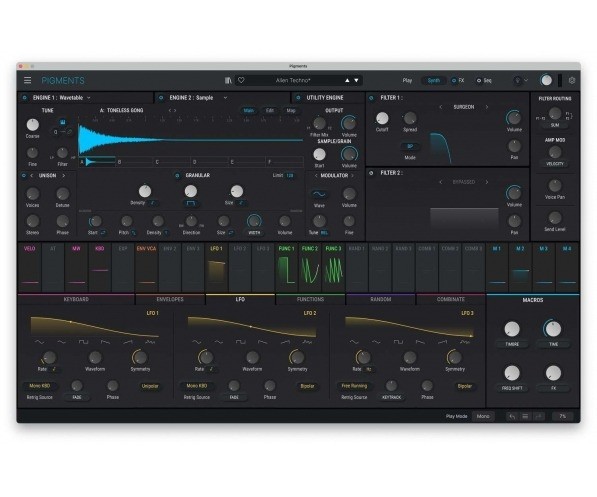The image size is (597, 497).
Task: Favorite the preset with the heart icon
Action: 241,80
